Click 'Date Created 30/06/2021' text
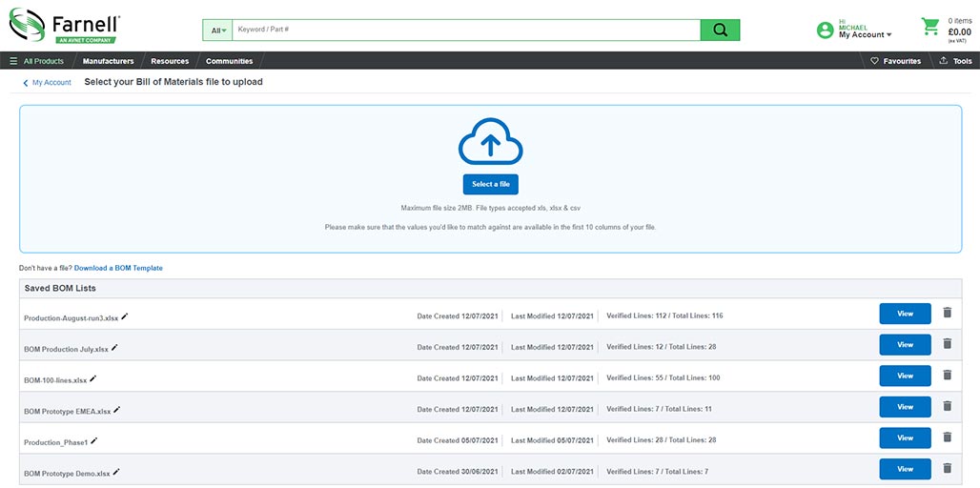Viewport: 980px width, 488px height. coord(458,471)
